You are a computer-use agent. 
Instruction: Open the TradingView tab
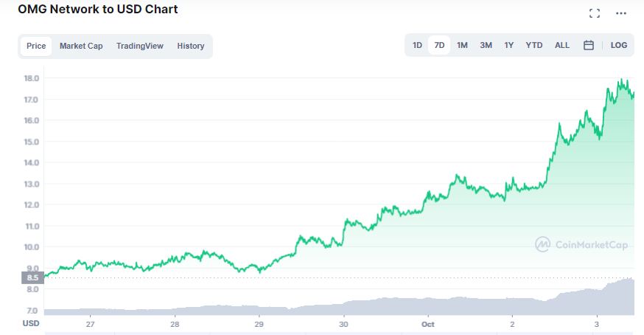(x=140, y=46)
